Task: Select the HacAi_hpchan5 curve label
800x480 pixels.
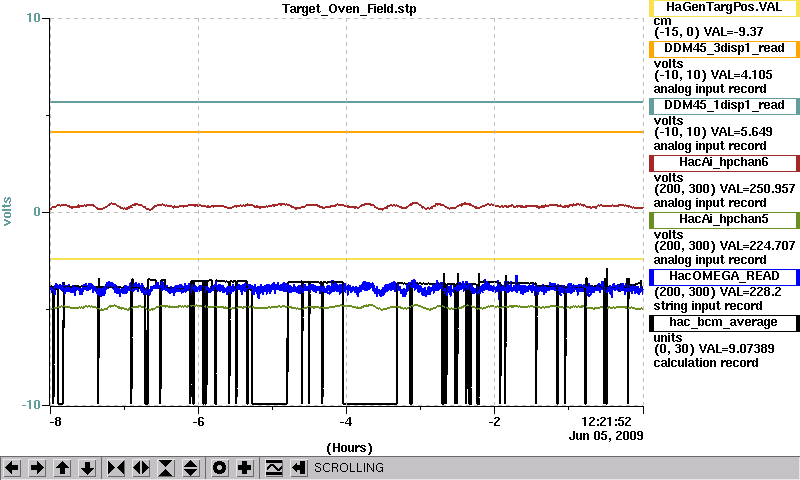Action: pos(724,220)
